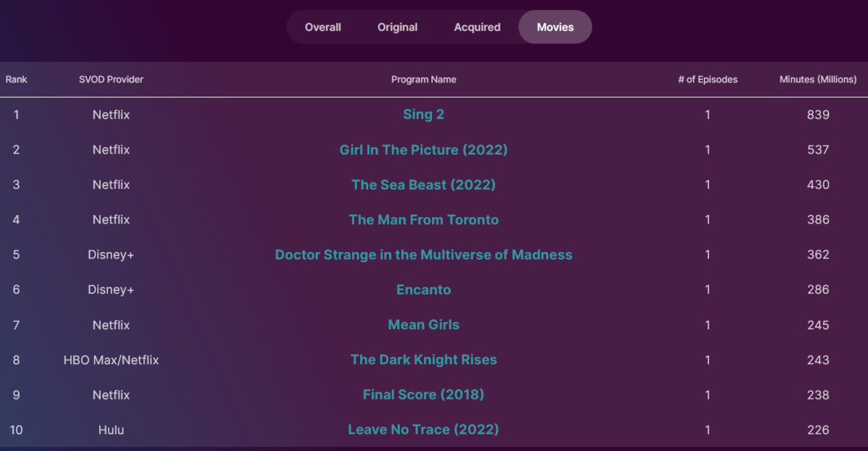This screenshot has width=868, height=451.
Task: Click Leave No Trace (2022) title
Action: [x=424, y=429]
